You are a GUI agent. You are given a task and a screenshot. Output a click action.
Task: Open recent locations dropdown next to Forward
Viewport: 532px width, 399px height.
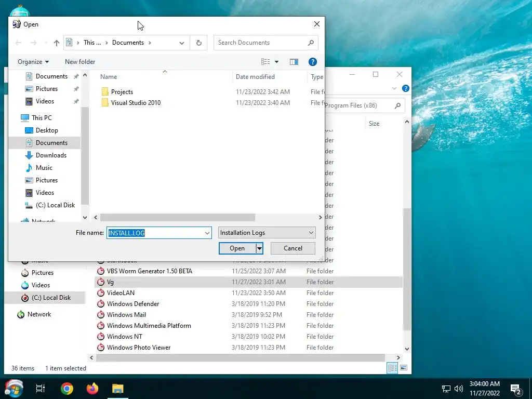(x=46, y=43)
